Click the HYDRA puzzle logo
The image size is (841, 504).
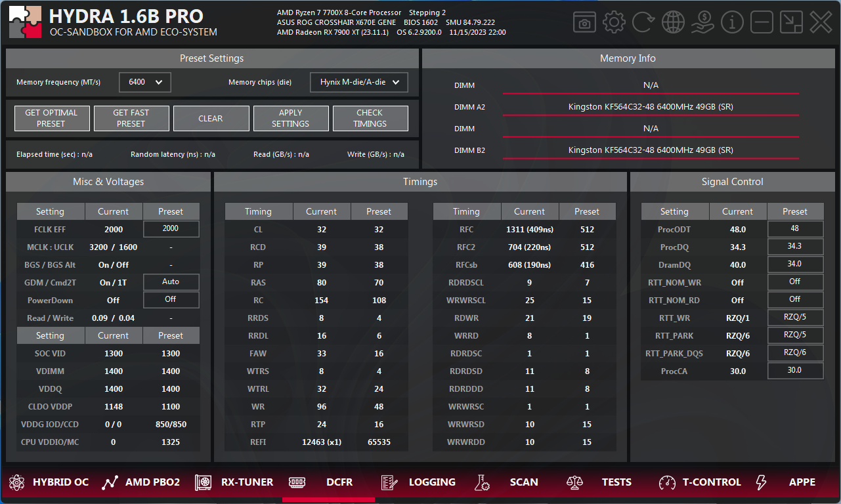25,23
